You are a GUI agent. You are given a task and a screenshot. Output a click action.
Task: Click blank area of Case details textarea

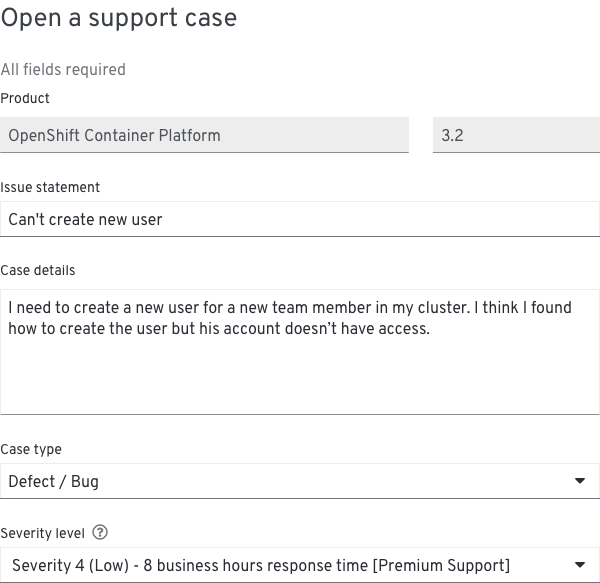tap(300, 375)
